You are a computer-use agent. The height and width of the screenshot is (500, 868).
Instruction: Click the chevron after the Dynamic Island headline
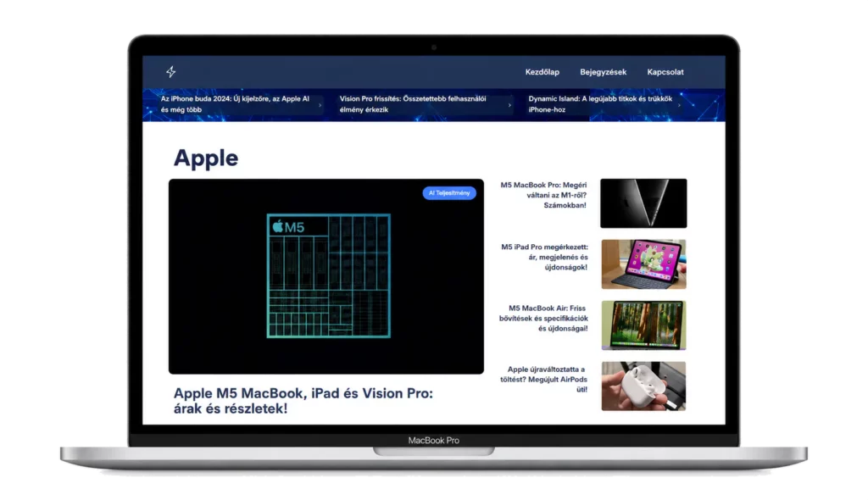[679, 105]
